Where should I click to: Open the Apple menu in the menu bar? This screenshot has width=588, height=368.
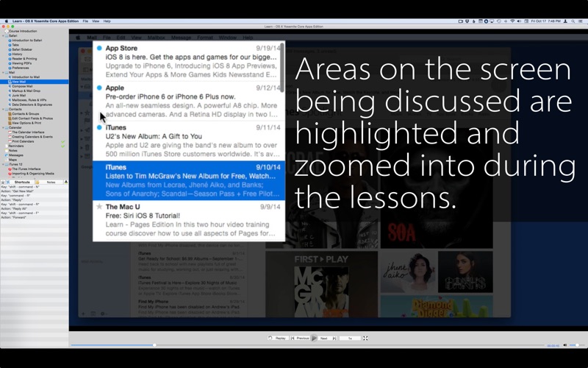point(6,21)
